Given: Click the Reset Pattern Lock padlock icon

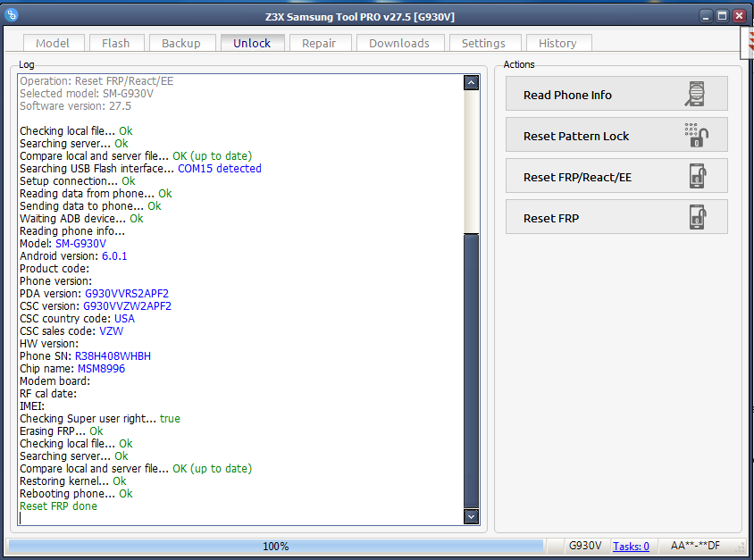Looking at the screenshot, I should tap(696, 136).
